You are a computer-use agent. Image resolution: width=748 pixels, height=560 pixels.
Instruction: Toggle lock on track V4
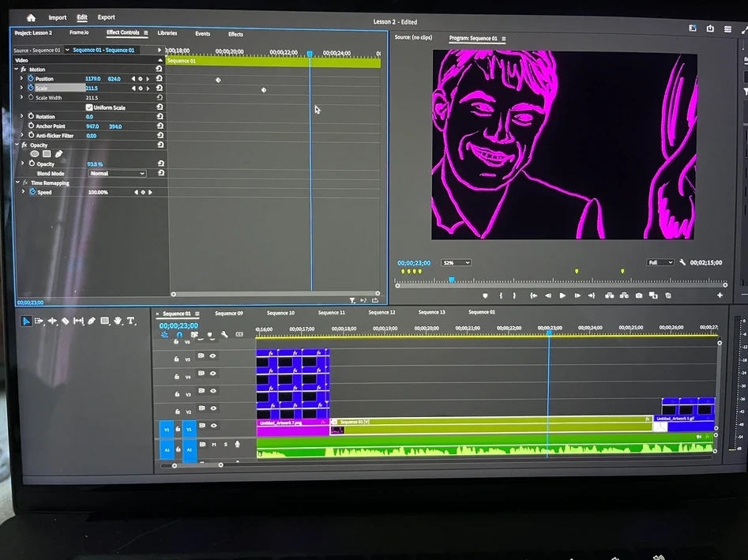click(176, 376)
